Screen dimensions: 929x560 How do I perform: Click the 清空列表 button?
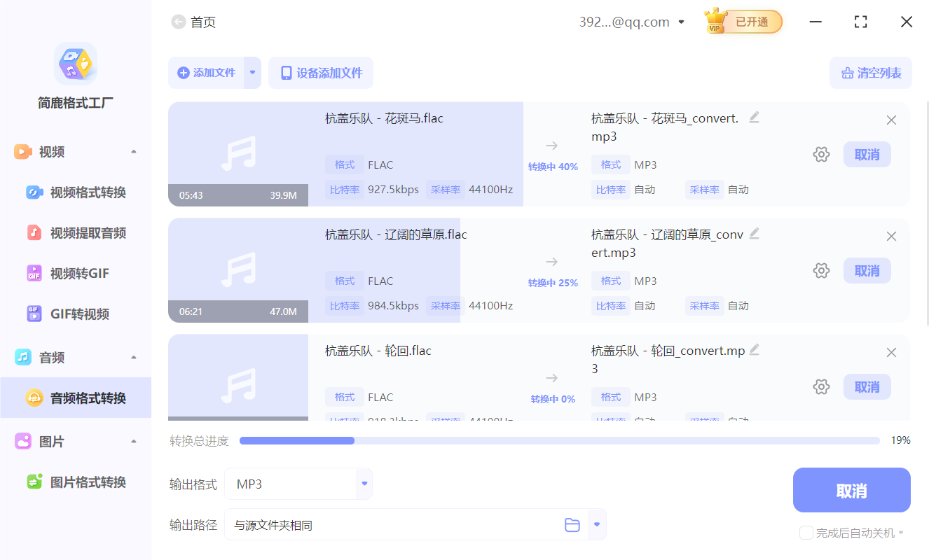click(x=870, y=73)
